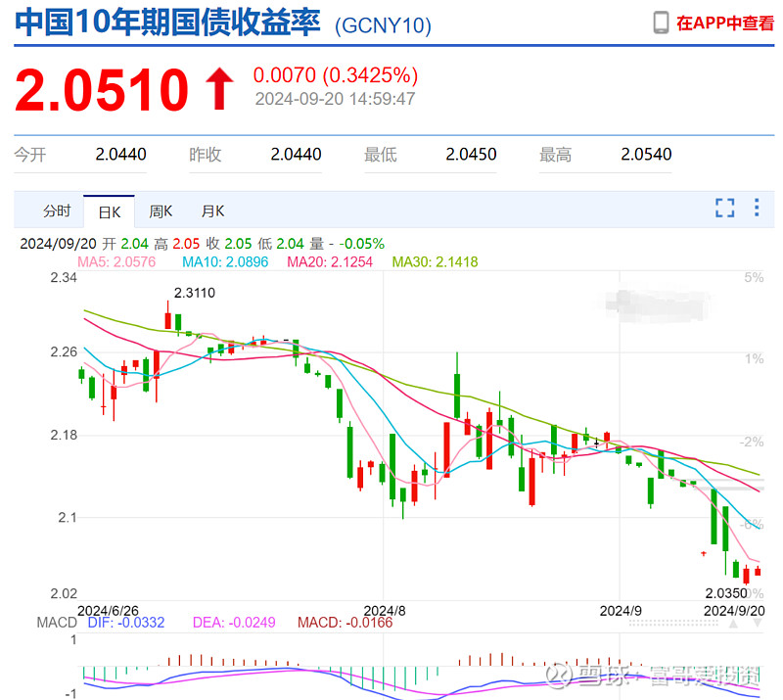The image size is (783, 700).
Task: Click the 2.34 y-axis label
Action: [x=64, y=278]
